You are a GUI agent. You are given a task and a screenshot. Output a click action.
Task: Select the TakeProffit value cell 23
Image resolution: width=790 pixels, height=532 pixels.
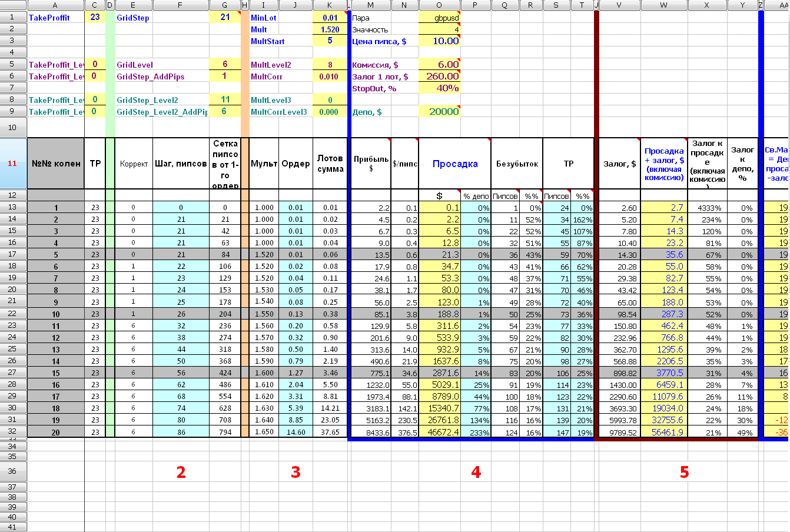coord(95,18)
